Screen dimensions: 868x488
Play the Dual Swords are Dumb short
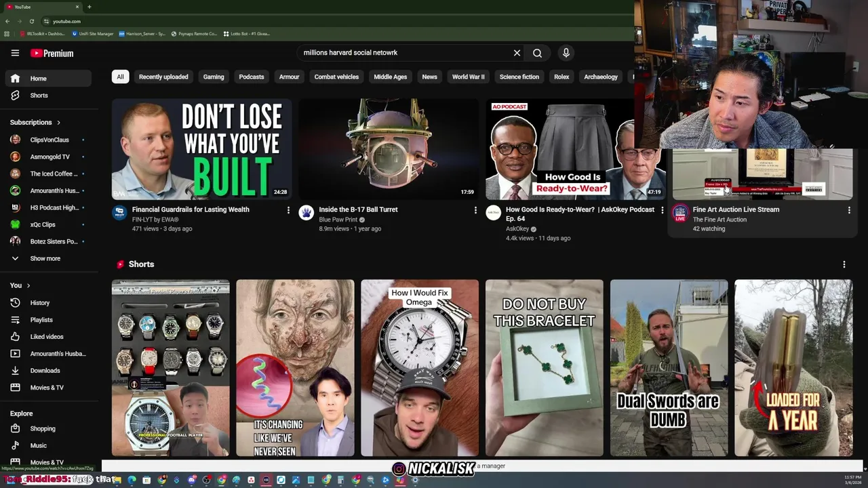coord(669,368)
